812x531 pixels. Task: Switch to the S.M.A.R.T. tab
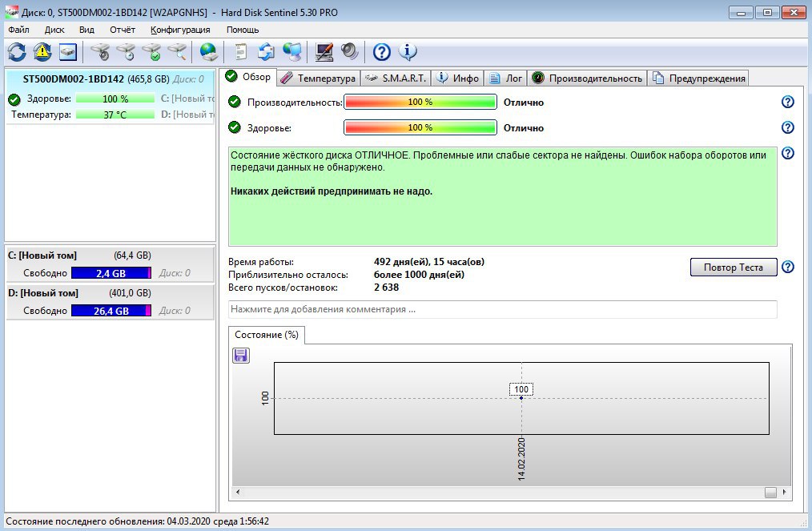coord(396,78)
